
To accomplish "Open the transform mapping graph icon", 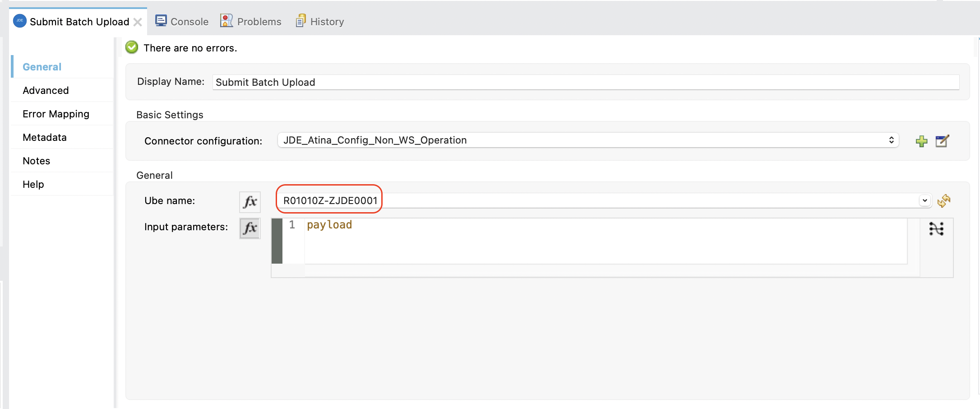I will [x=936, y=229].
